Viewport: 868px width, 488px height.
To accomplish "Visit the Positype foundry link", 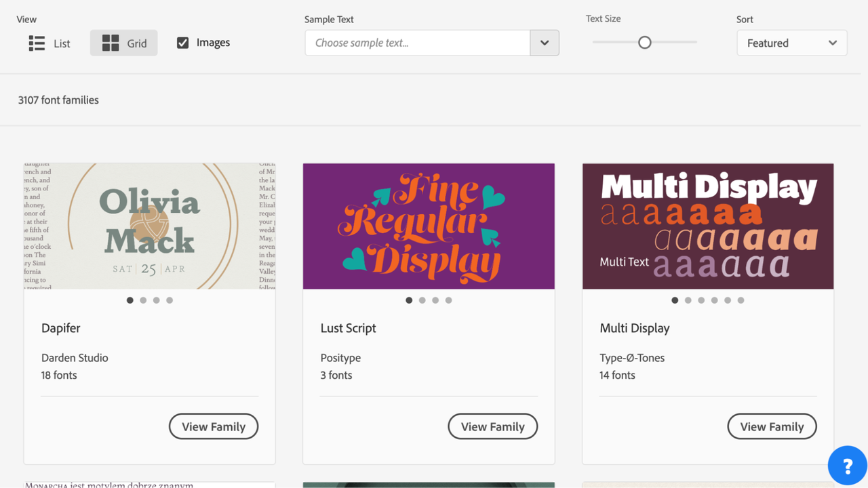I will pos(340,358).
